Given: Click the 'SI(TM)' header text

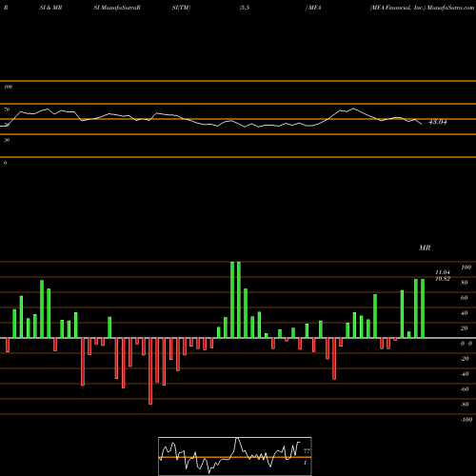Looking at the screenshot, I should [182, 8].
